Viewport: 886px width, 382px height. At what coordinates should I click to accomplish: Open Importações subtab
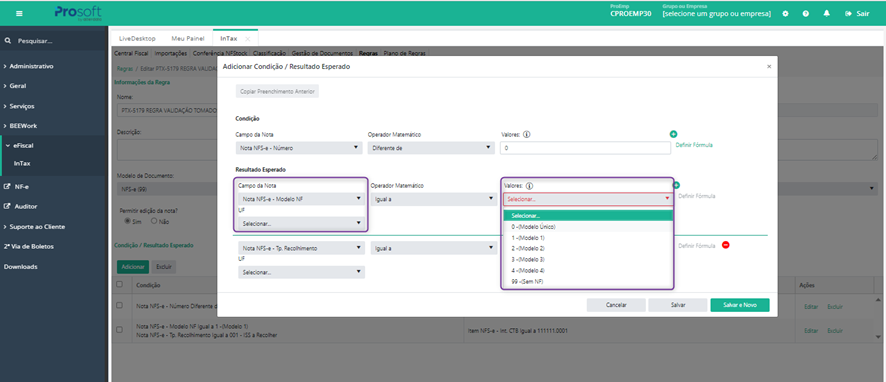pyautogui.click(x=171, y=53)
